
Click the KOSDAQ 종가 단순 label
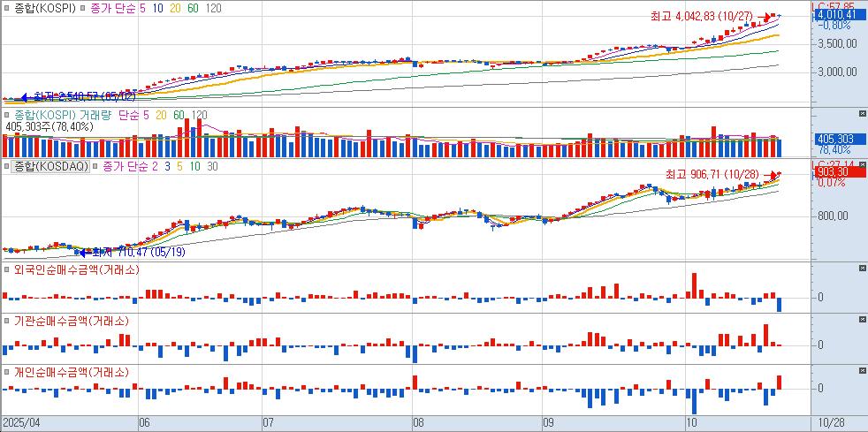pyautogui.click(x=124, y=166)
